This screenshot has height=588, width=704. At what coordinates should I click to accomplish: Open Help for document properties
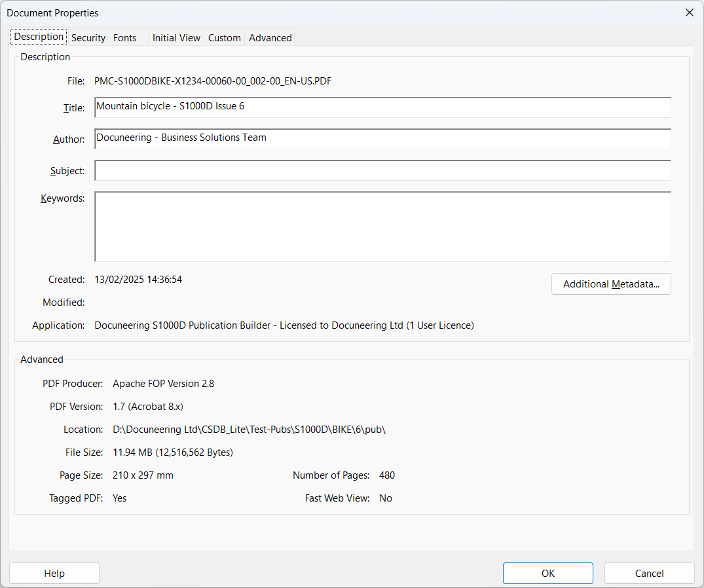tap(54, 573)
